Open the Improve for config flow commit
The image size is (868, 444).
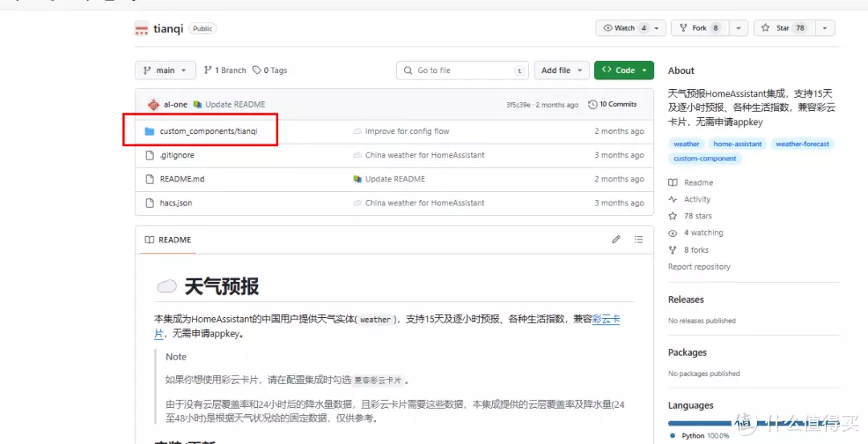click(x=407, y=132)
